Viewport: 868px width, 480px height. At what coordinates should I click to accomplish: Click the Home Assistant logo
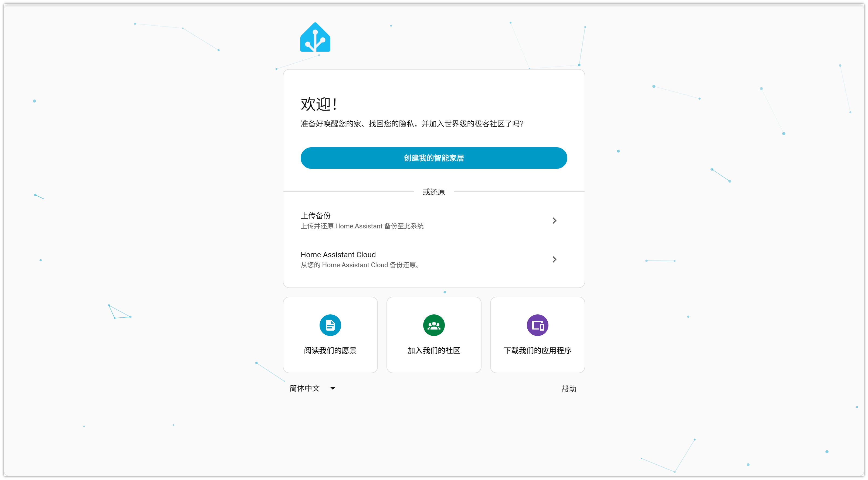pyautogui.click(x=315, y=37)
